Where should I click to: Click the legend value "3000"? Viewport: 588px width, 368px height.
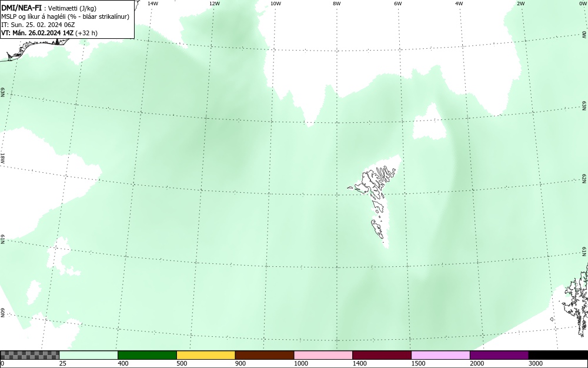[x=536, y=363]
